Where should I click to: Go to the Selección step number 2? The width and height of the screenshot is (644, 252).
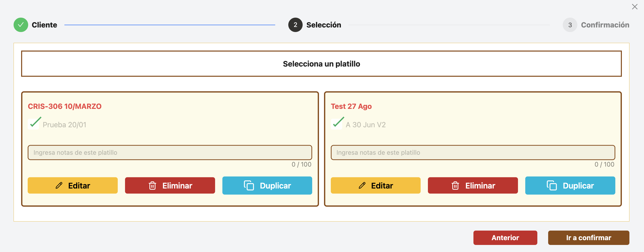[295, 25]
